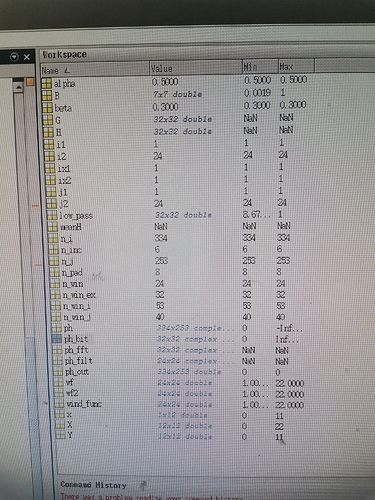The width and height of the screenshot is (375, 500).
Task: Click the n_pad variable name
Action: coord(72,272)
